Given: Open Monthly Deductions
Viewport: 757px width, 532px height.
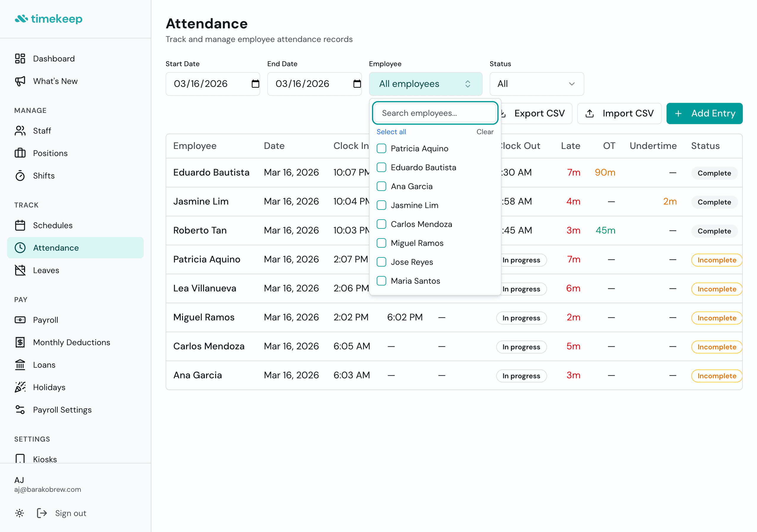Looking at the screenshot, I should pos(72,342).
